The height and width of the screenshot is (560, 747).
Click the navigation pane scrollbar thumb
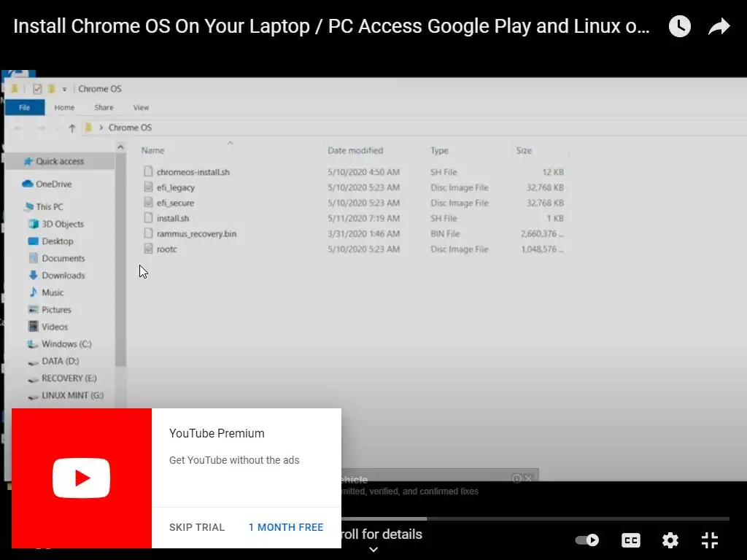120,260
